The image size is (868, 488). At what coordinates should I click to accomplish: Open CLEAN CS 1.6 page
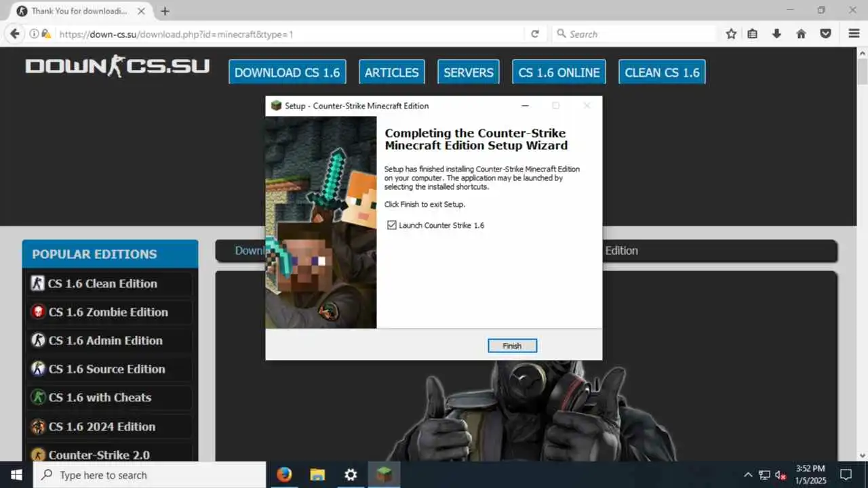(662, 73)
